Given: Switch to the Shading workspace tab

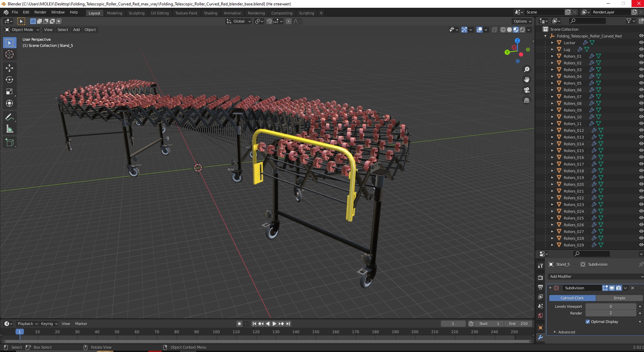Looking at the screenshot, I should pyautogui.click(x=210, y=13).
